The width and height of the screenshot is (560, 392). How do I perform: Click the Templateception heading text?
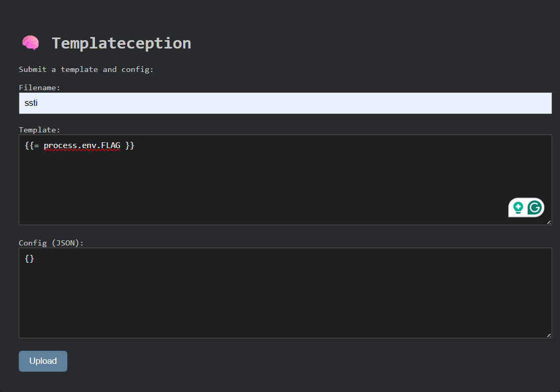122,43
